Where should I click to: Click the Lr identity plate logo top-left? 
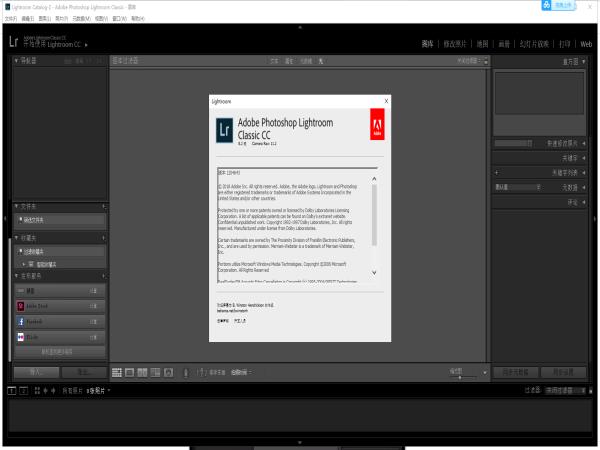click(13, 41)
